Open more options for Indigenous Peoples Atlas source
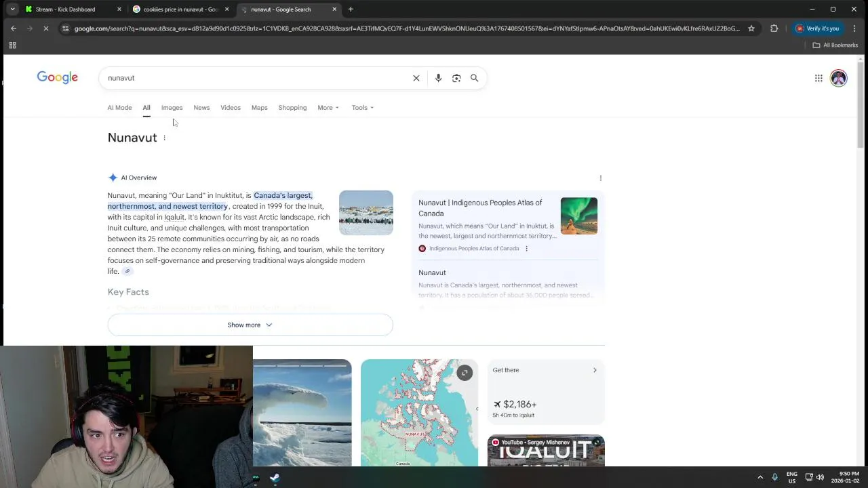Viewport: 868px width, 488px height. pyautogui.click(x=526, y=249)
